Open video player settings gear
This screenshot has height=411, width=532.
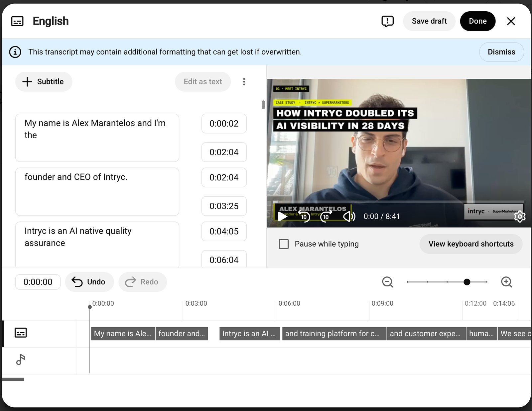[x=519, y=217]
